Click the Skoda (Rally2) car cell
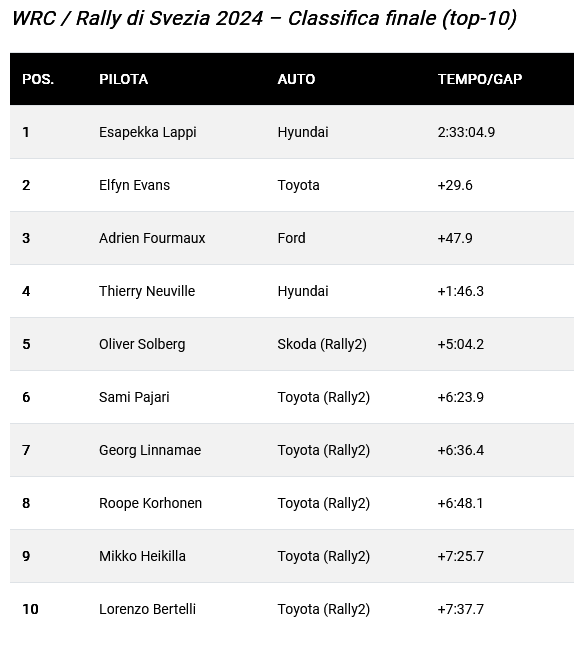578x650 pixels. (x=322, y=344)
